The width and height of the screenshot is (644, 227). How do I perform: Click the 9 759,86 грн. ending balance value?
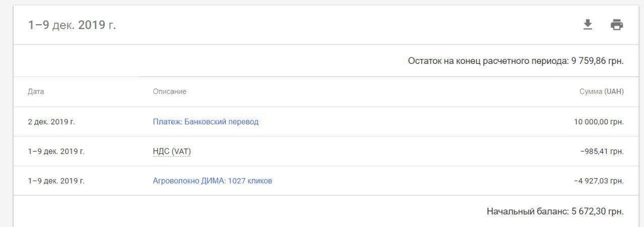598,61
